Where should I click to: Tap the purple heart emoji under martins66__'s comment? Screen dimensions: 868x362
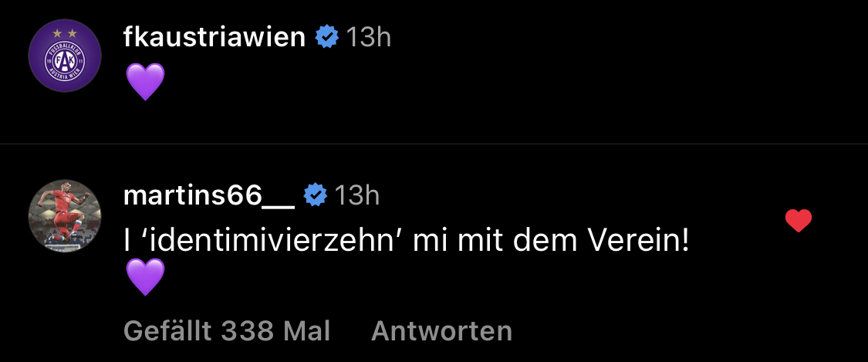[144, 277]
